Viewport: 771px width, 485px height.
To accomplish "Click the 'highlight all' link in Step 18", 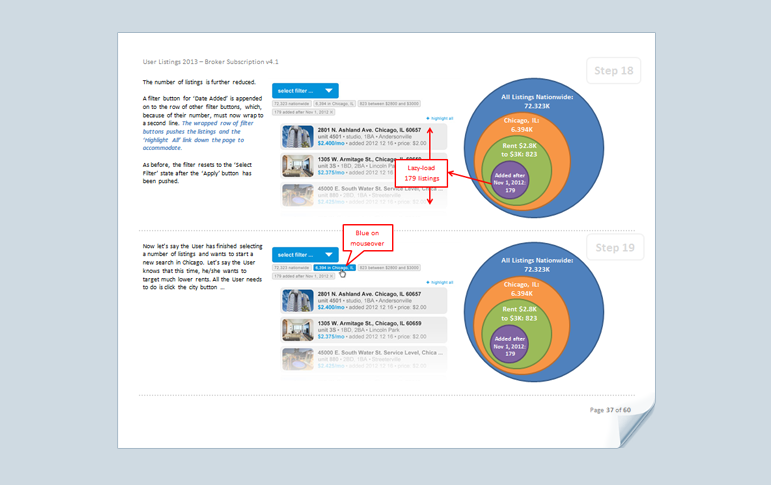I will point(440,118).
